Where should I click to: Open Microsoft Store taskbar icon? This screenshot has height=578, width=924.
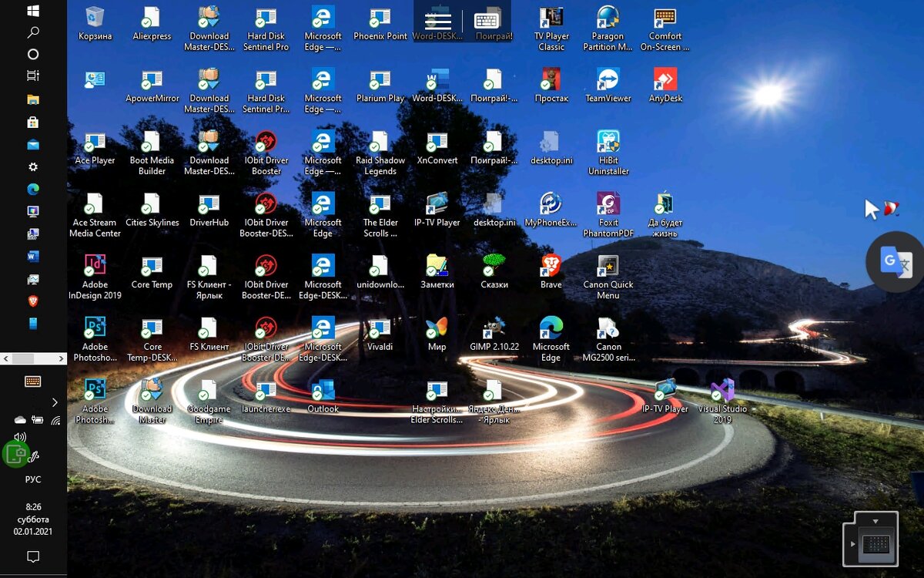(33, 122)
